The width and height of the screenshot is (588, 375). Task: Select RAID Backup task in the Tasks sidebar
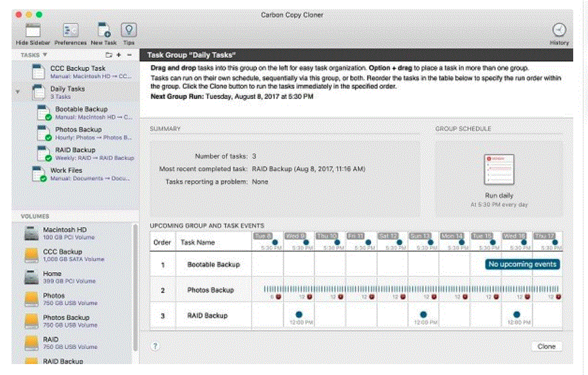tap(75, 153)
